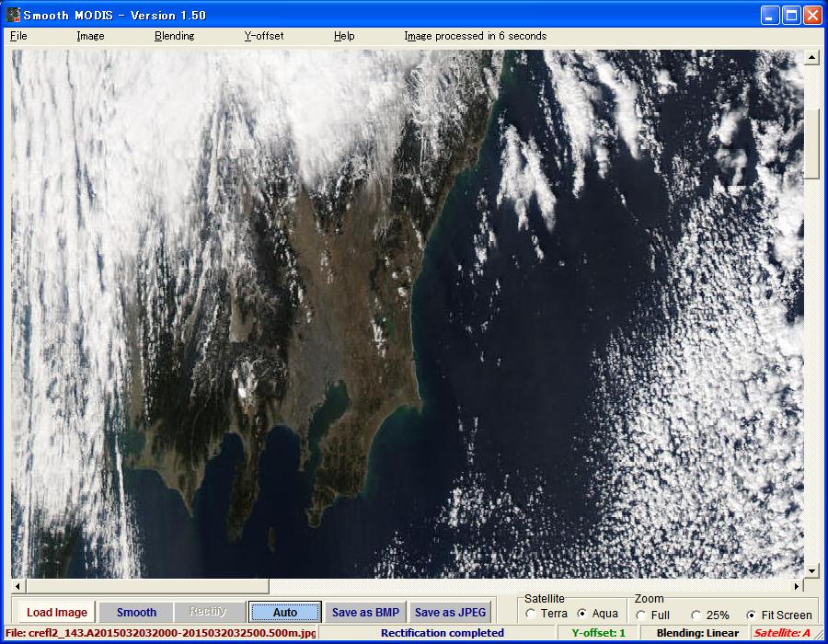This screenshot has height=644, width=828.
Task: Click the Smooth MODIS title bar app icon
Action: point(13,15)
